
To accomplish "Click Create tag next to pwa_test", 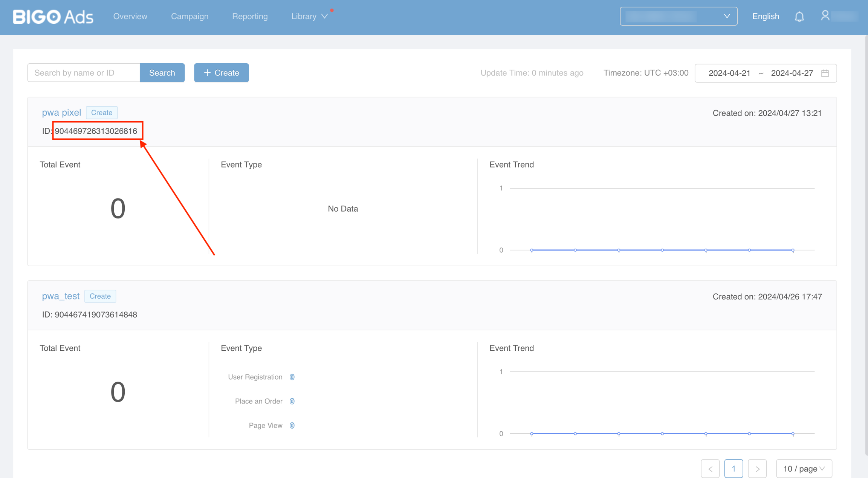I will click(100, 296).
